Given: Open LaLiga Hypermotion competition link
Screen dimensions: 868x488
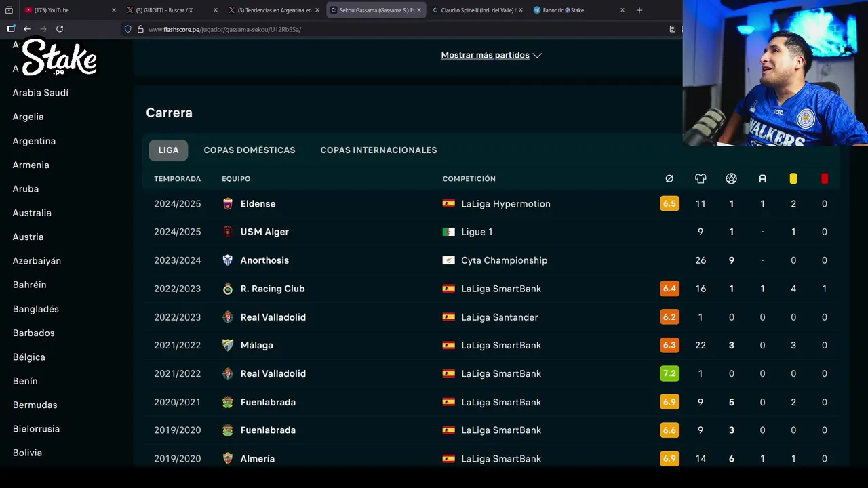Looking at the screenshot, I should tap(506, 204).
